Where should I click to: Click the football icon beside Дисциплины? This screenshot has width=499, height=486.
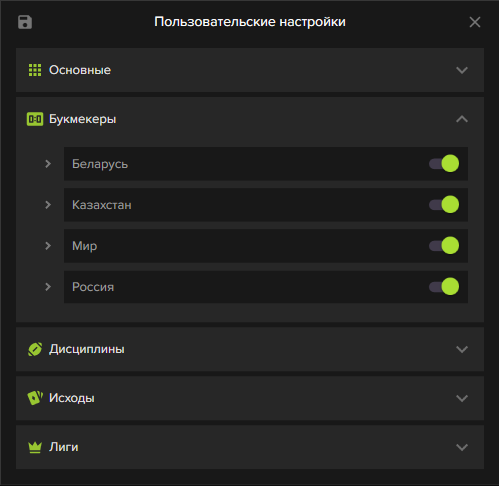(35, 349)
